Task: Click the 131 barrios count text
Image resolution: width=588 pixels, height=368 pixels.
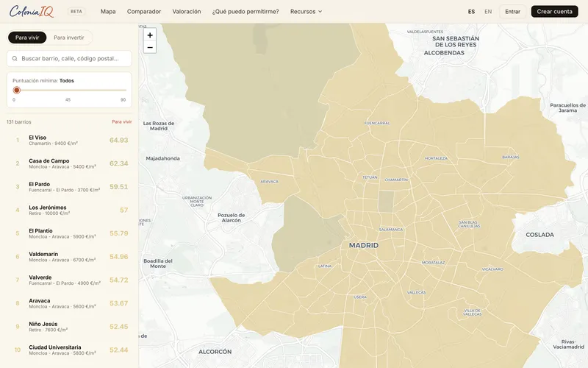Action: coord(19,122)
